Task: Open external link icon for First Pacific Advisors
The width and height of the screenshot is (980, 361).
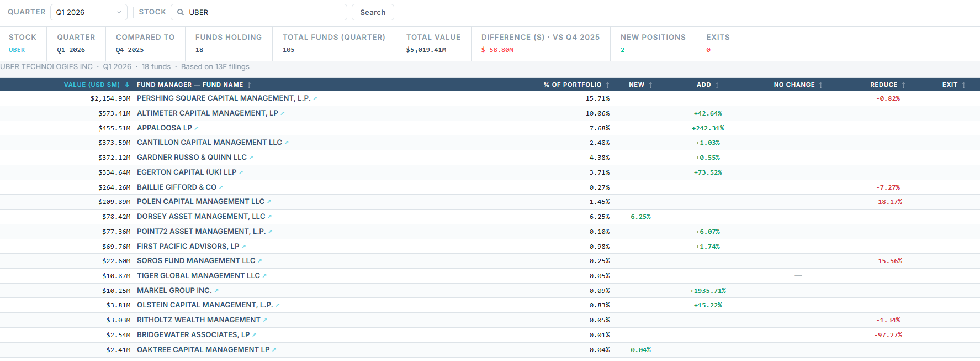Action: point(243,247)
